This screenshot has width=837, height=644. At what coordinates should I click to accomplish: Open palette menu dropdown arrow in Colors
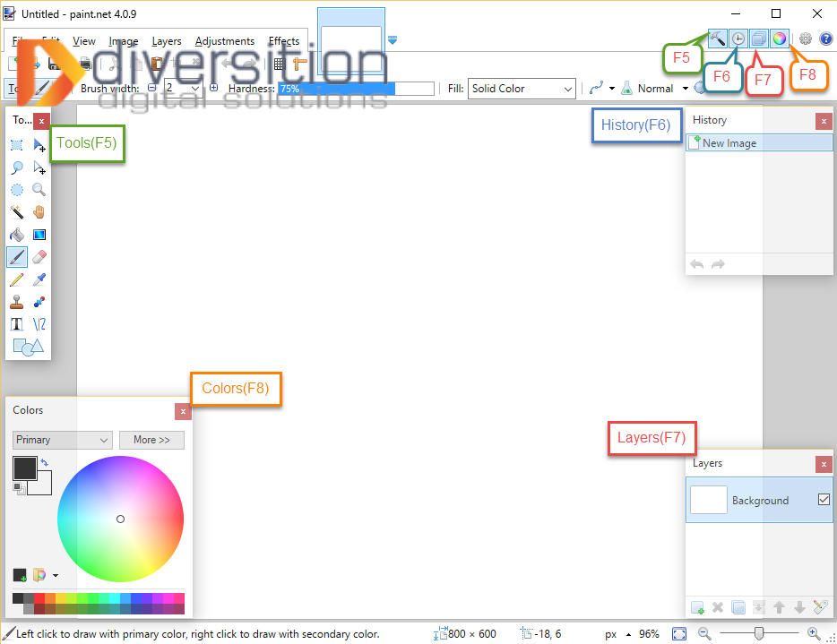[56, 575]
